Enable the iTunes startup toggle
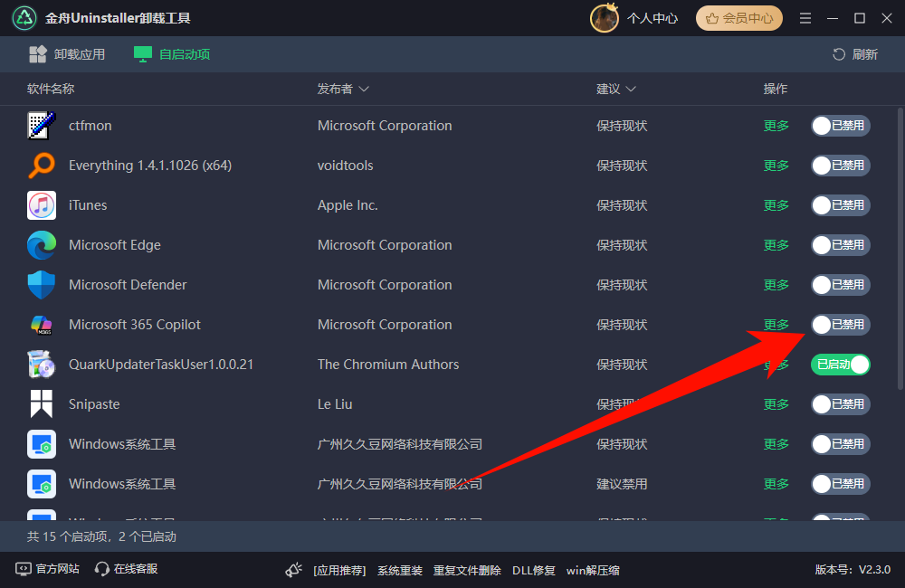The image size is (905, 588). tap(840, 205)
